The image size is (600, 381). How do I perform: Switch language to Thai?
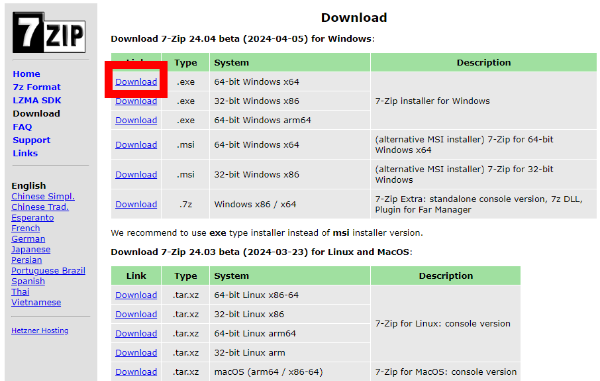[20, 292]
